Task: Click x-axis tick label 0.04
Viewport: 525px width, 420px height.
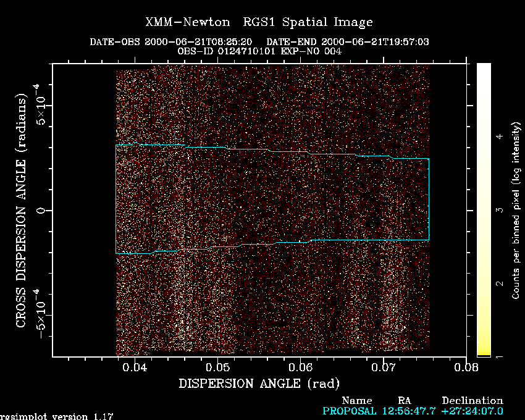Action: [135, 367]
